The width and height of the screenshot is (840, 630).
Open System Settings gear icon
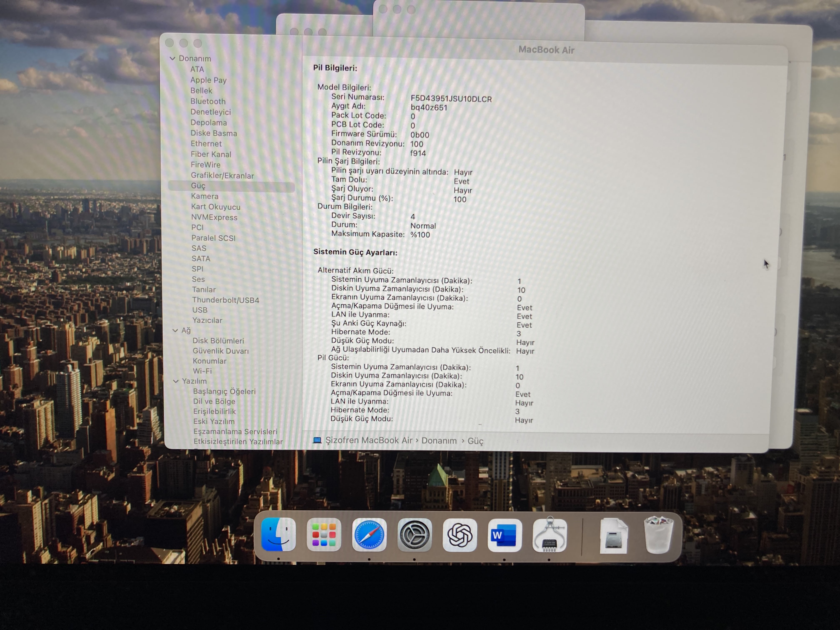click(414, 535)
